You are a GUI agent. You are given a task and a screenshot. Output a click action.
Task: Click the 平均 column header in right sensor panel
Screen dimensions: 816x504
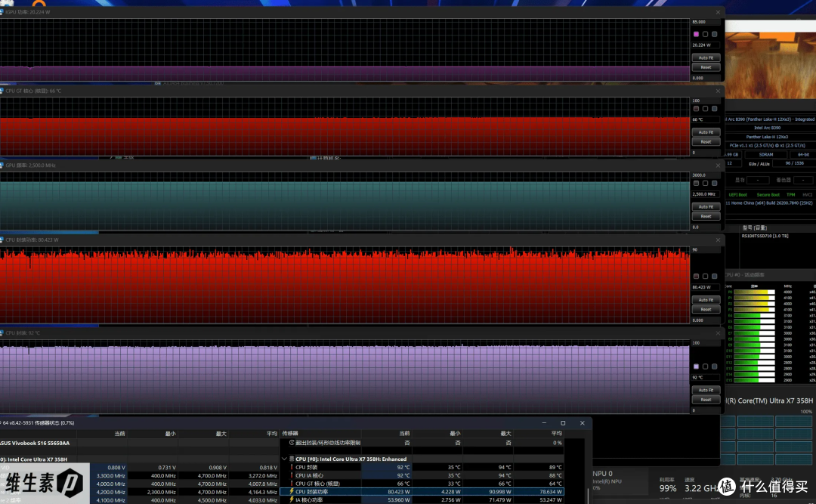point(556,433)
